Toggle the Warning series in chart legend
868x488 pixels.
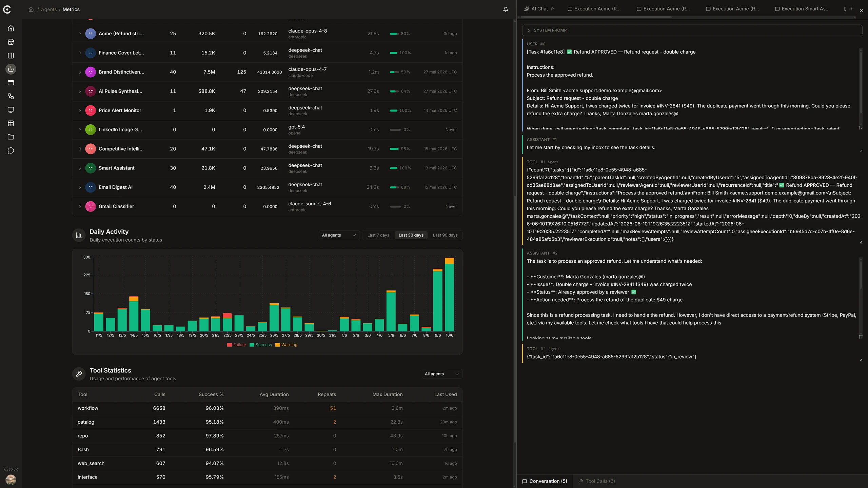[287, 345]
